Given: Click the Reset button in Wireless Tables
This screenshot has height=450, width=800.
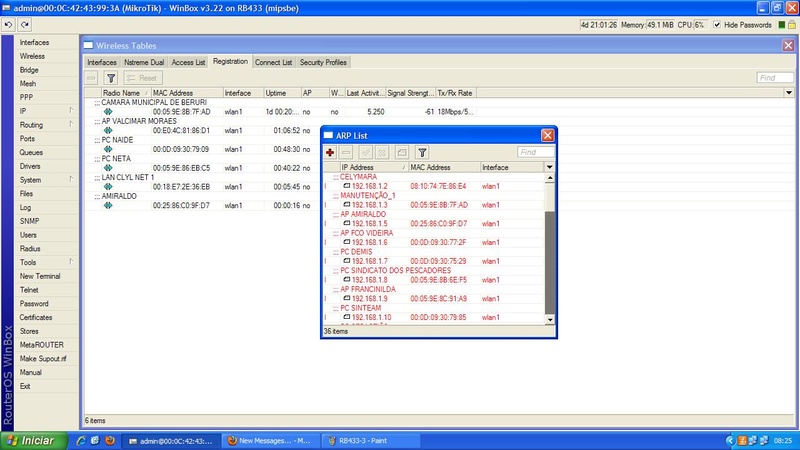Looking at the screenshot, I should (142, 78).
